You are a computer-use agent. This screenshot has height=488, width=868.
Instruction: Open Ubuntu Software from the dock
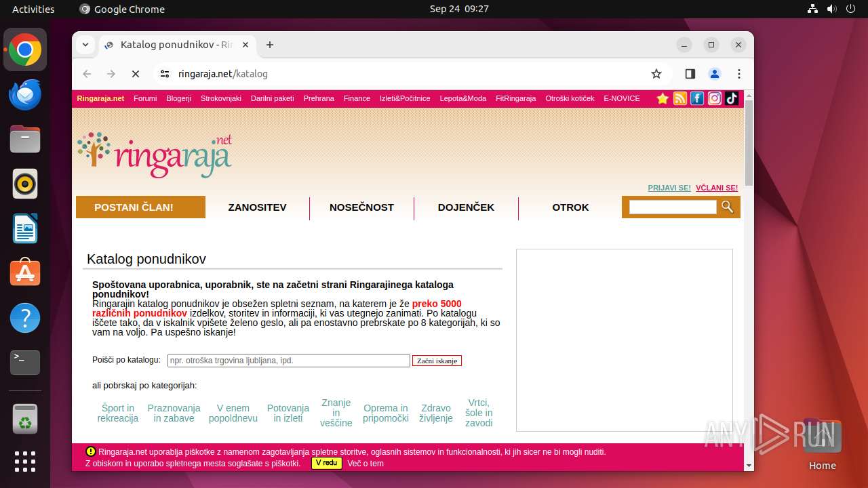point(25,273)
